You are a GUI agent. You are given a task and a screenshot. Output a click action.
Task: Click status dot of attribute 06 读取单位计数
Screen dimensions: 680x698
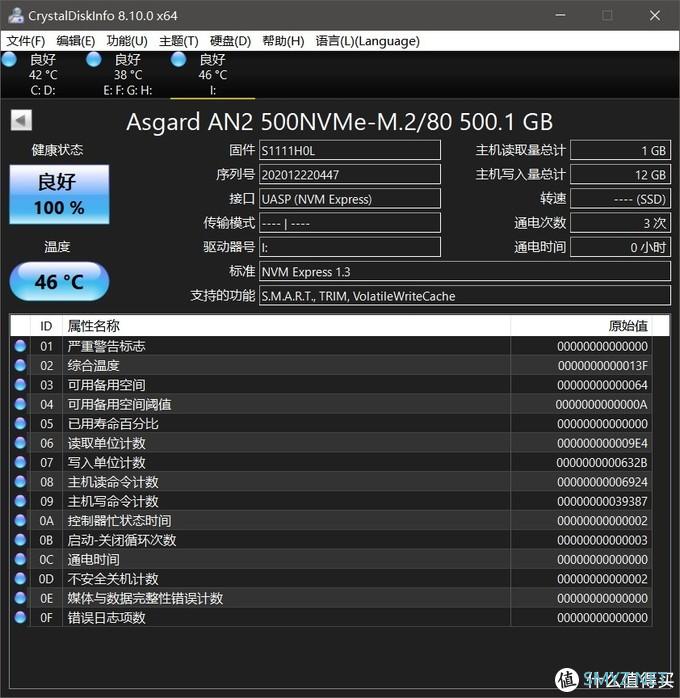pyautogui.click(x=20, y=443)
